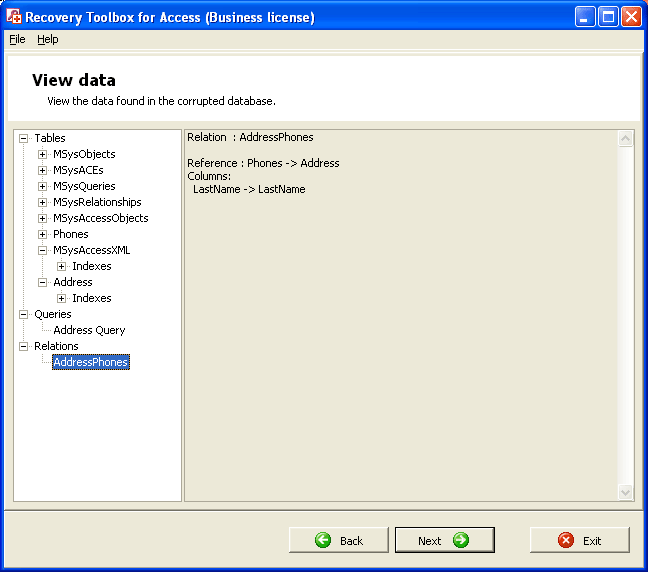The width and height of the screenshot is (648, 572).
Task: Expand Indexes under MSysAccessXML
Action: pyautogui.click(x=61, y=266)
